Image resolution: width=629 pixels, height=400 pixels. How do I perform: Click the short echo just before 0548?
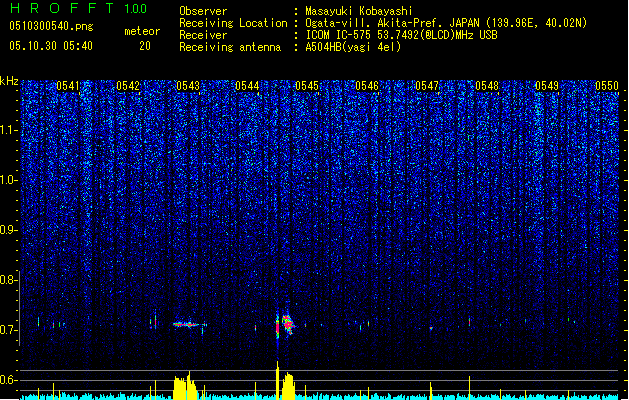(469, 321)
